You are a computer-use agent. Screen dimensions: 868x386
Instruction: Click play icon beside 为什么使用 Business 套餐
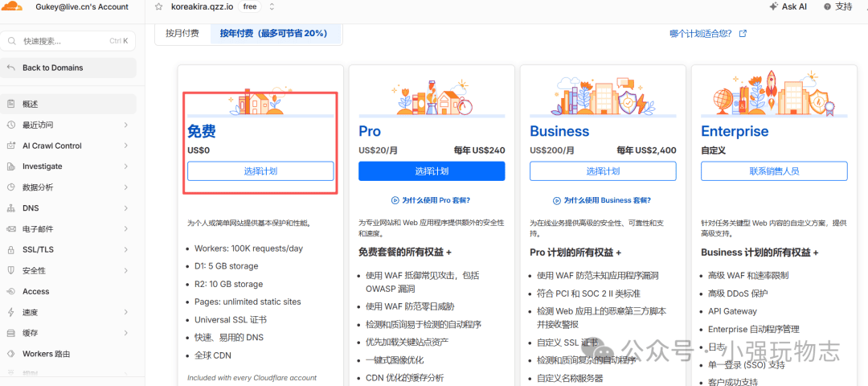(x=557, y=200)
